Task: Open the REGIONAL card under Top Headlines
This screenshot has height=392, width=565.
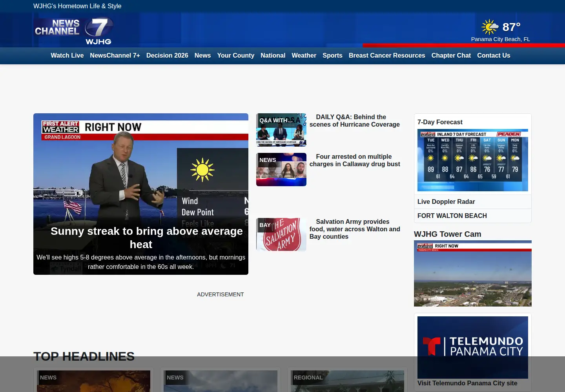Action: click(347, 380)
